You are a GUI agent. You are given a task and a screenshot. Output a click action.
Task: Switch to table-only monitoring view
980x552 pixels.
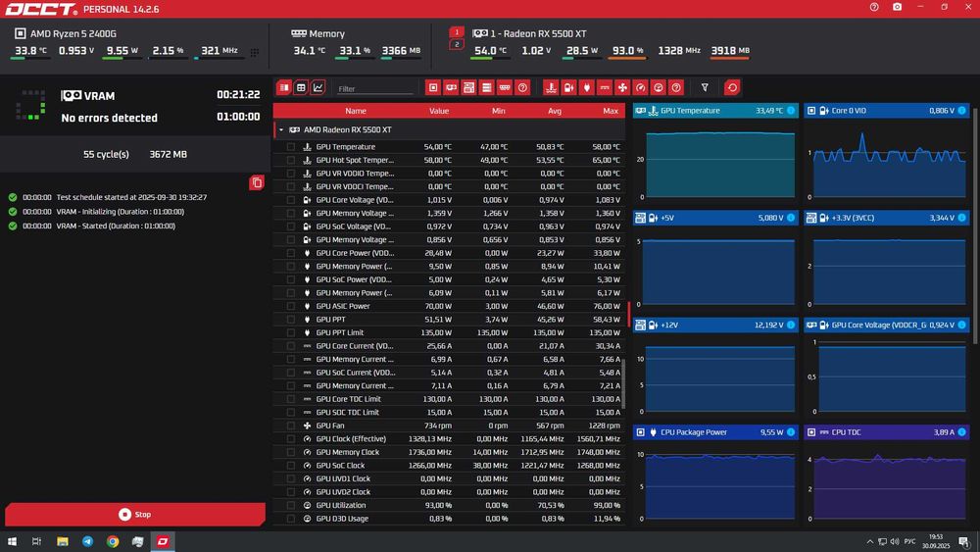301,87
